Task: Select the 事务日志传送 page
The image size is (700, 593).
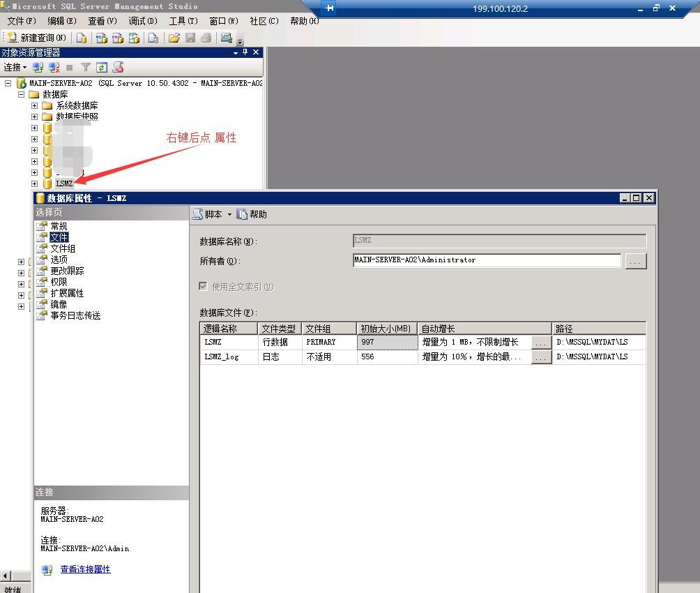Action: (75, 315)
